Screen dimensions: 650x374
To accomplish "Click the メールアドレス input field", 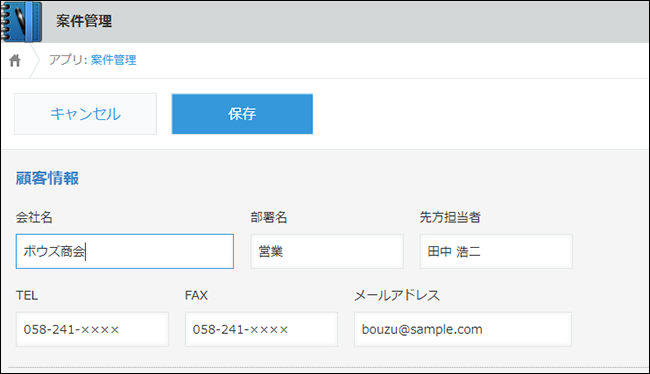I will pos(463,329).
